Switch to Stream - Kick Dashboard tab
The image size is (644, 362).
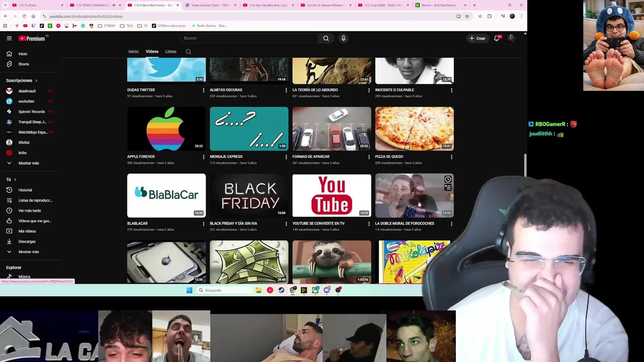click(438, 5)
